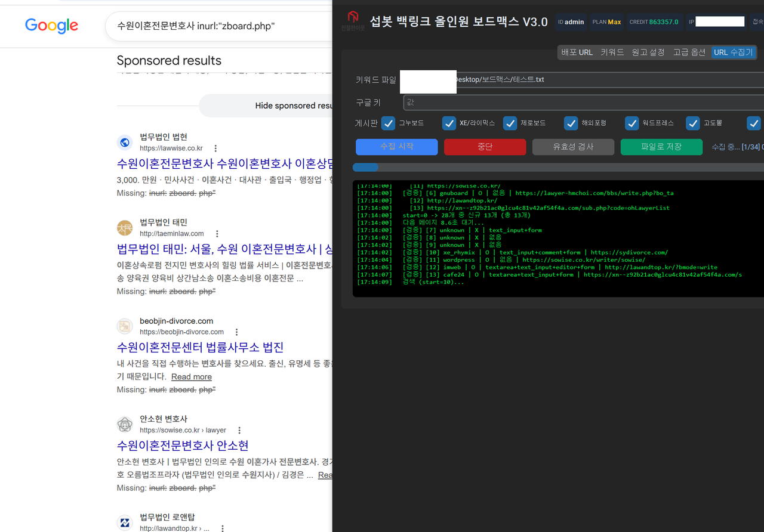Click the PLAN Max badge
This screenshot has height=532, width=764.
click(606, 22)
